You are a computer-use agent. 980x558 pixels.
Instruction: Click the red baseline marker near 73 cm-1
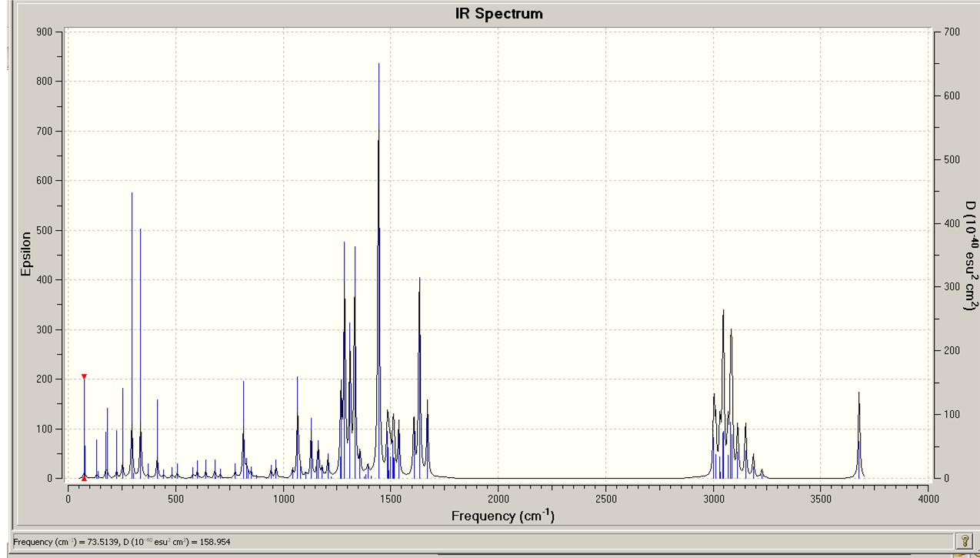[84, 478]
